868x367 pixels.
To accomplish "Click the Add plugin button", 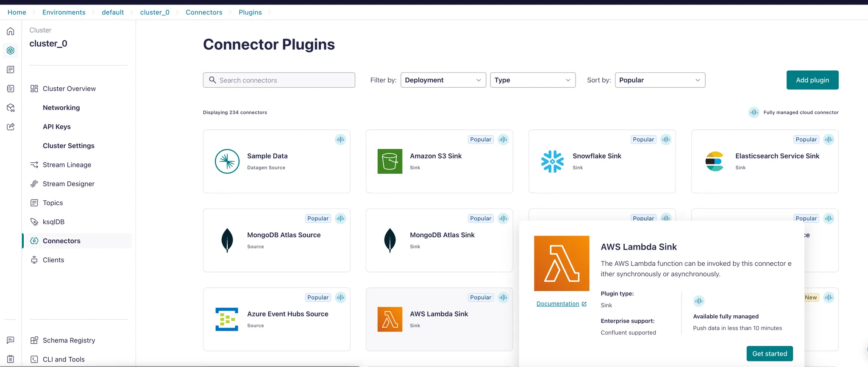I will [x=812, y=80].
